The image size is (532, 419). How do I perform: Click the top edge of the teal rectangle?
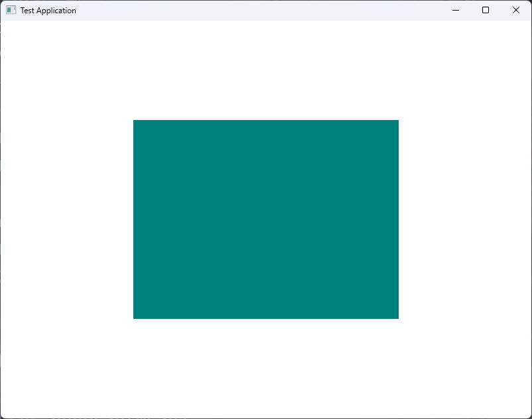265,121
